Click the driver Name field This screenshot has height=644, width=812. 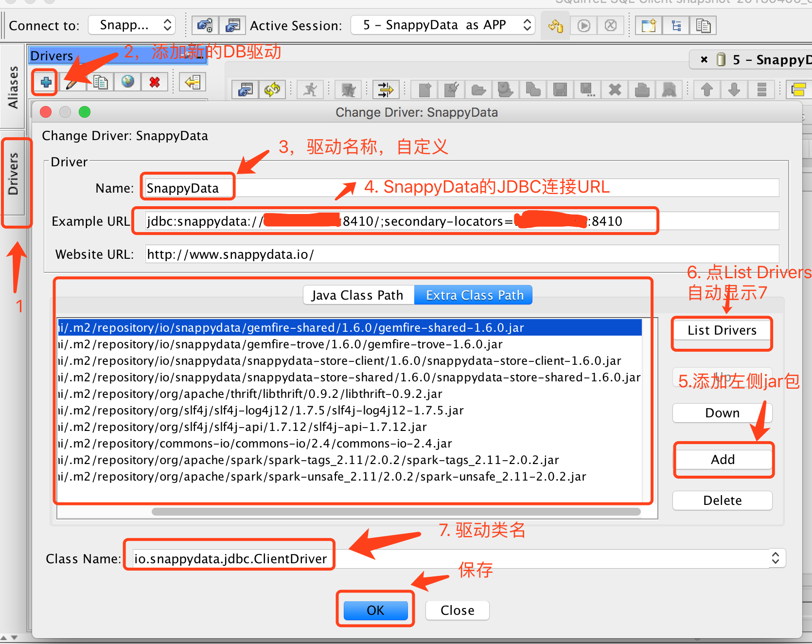click(462, 188)
